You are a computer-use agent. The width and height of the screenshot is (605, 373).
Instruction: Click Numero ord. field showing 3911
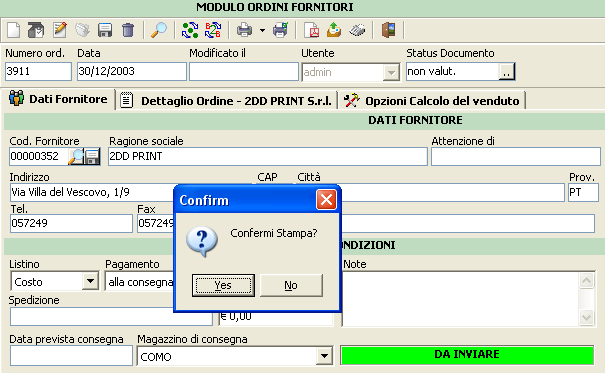coord(38,71)
